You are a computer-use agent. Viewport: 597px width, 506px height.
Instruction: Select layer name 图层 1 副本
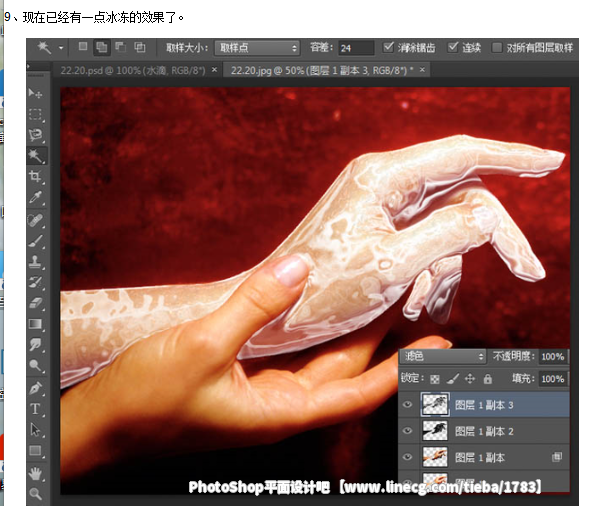coord(480,457)
